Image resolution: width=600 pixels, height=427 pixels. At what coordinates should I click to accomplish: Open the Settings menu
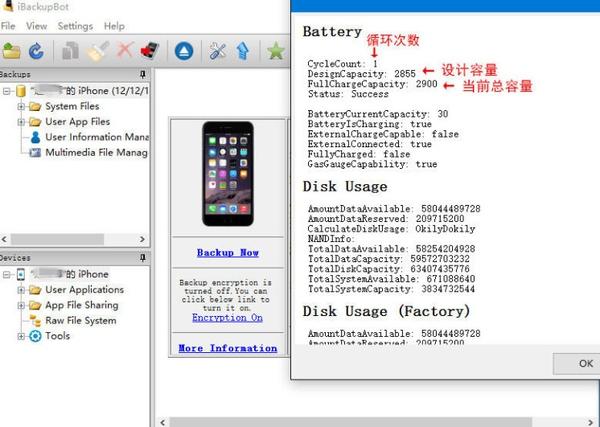(75, 26)
